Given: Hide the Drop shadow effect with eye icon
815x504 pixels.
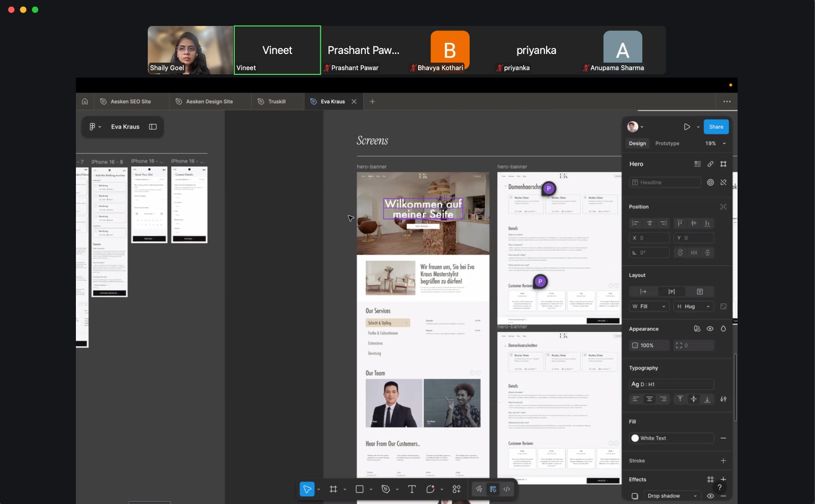Looking at the screenshot, I should click(710, 496).
